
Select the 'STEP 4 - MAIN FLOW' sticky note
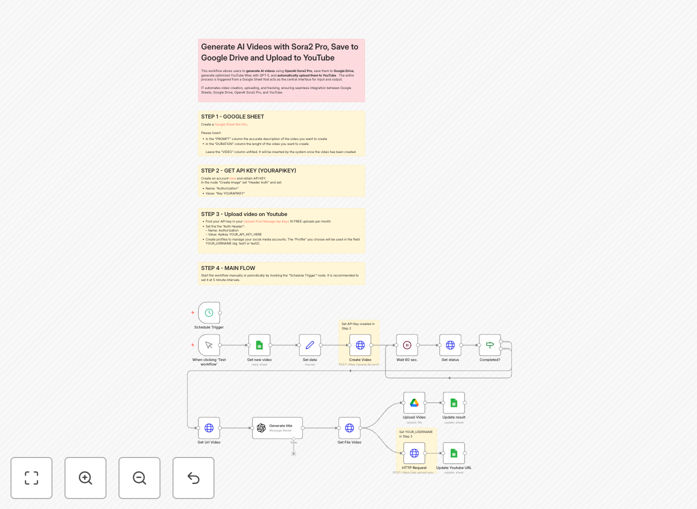[x=281, y=273]
